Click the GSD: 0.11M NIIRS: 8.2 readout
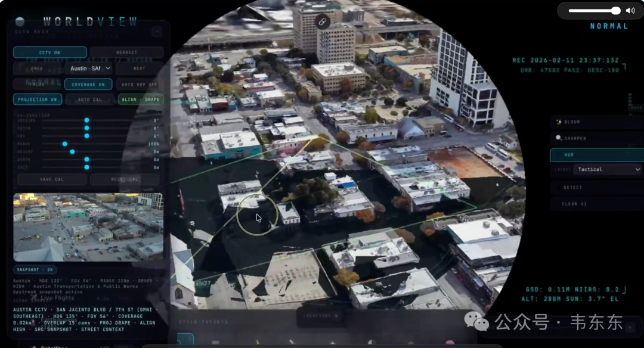The height and width of the screenshot is (348, 644). click(x=572, y=290)
